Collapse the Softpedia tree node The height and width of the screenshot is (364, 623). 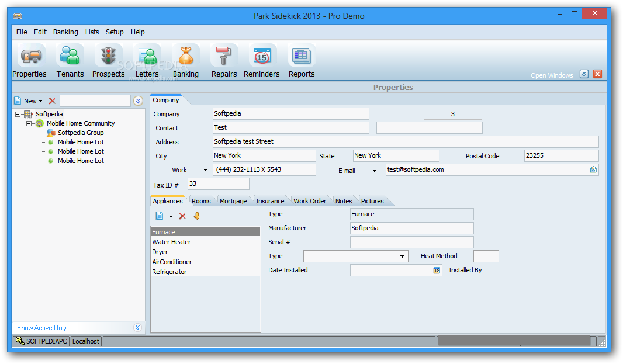click(x=18, y=114)
